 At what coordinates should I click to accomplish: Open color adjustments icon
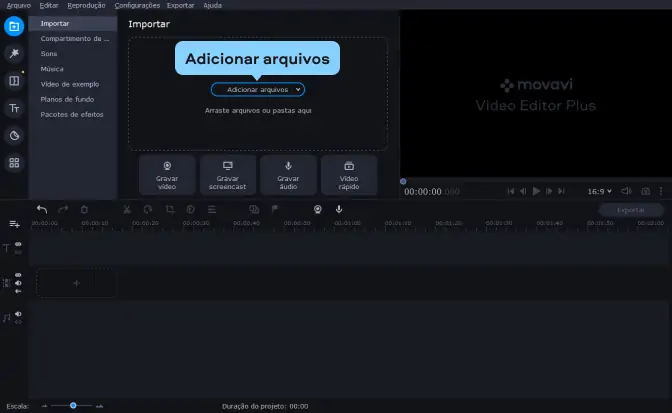pos(191,209)
